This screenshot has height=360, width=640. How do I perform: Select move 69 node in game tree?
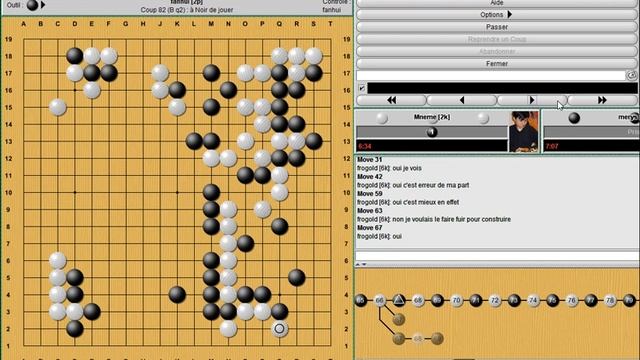437,300
